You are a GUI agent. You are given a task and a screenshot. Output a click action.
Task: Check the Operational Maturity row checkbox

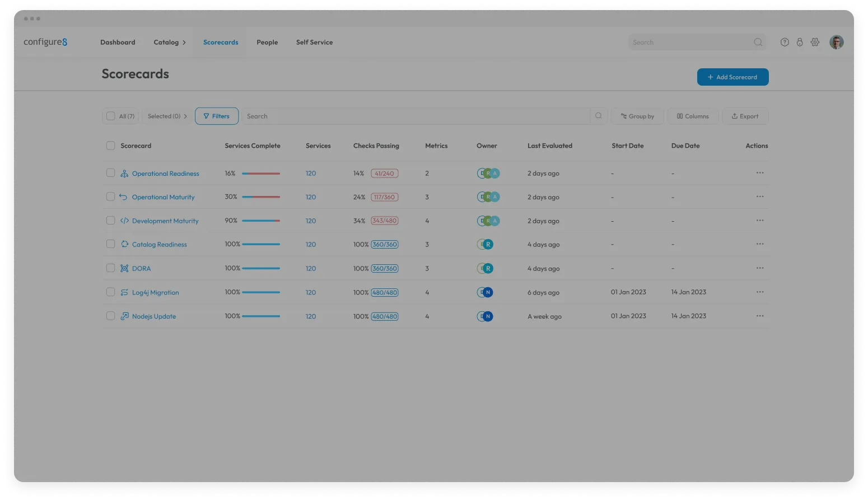[x=110, y=197]
